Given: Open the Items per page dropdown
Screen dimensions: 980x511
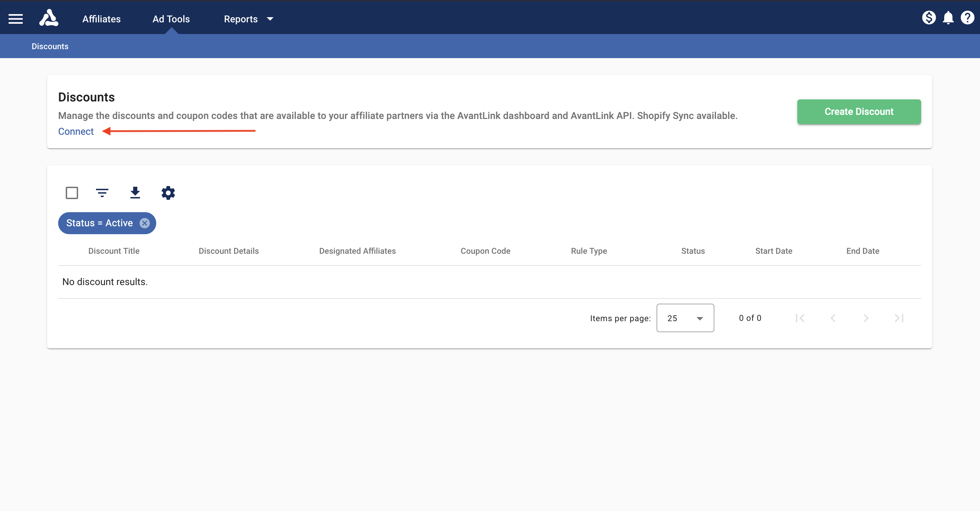Looking at the screenshot, I should 685,318.
